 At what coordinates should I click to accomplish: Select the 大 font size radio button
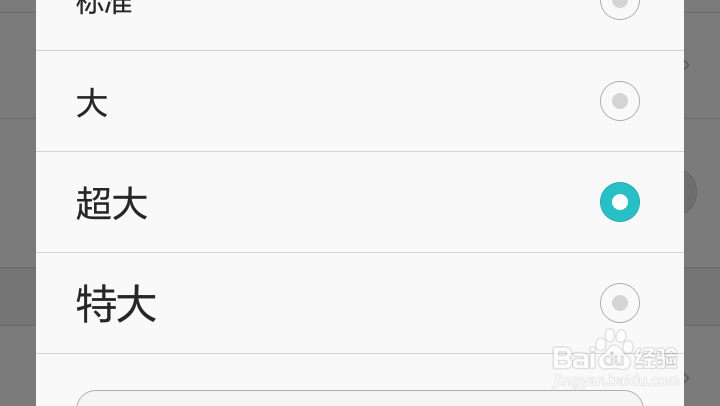[x=619, y=101]
